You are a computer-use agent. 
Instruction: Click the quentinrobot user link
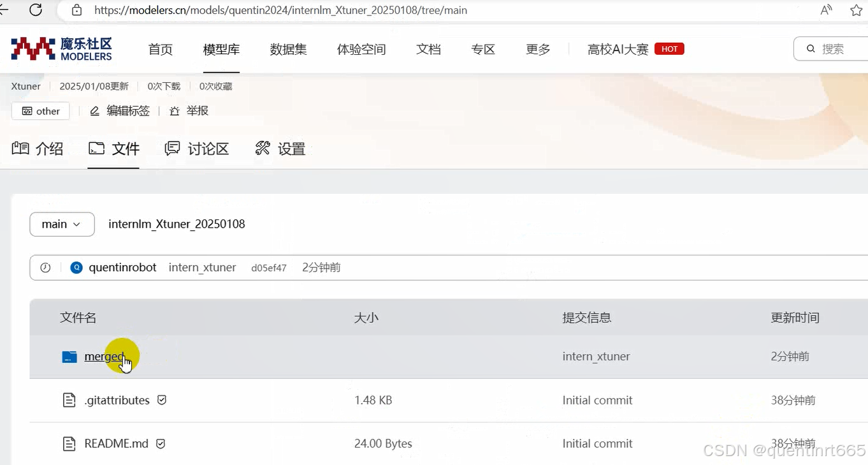point(122,268)
